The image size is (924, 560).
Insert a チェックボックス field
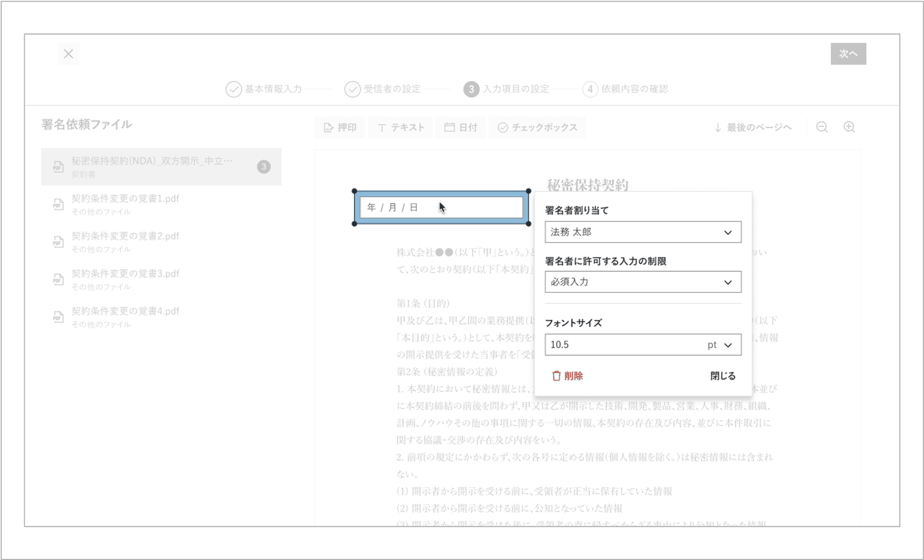(x=537, y=128)
